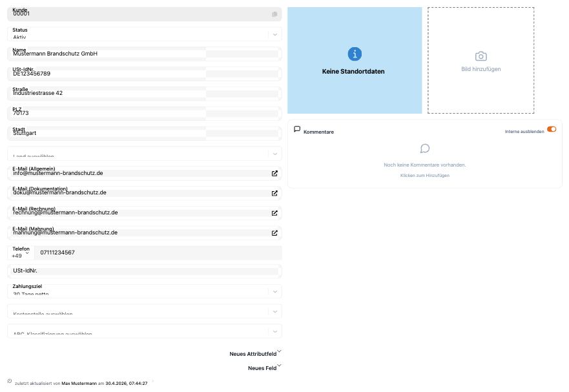This screenshot has width=569, height=392.
Task: Copy the Kunde number 00001 icon
Action: pos(274,14)
